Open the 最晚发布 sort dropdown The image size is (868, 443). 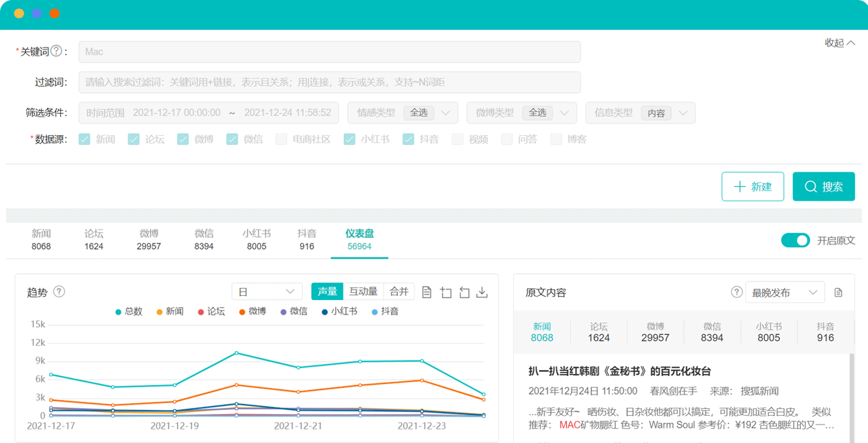tap(785, 293)
